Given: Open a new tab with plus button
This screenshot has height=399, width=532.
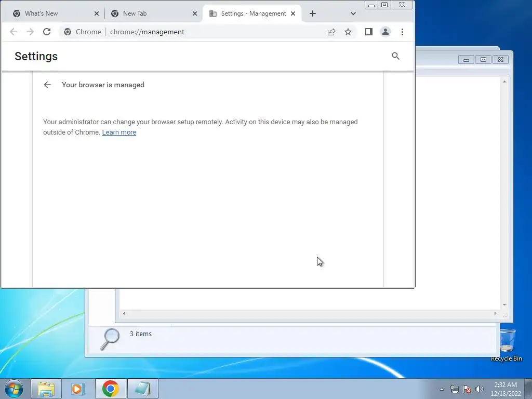Looking at the screenshot, I should (x=313, y=14).
